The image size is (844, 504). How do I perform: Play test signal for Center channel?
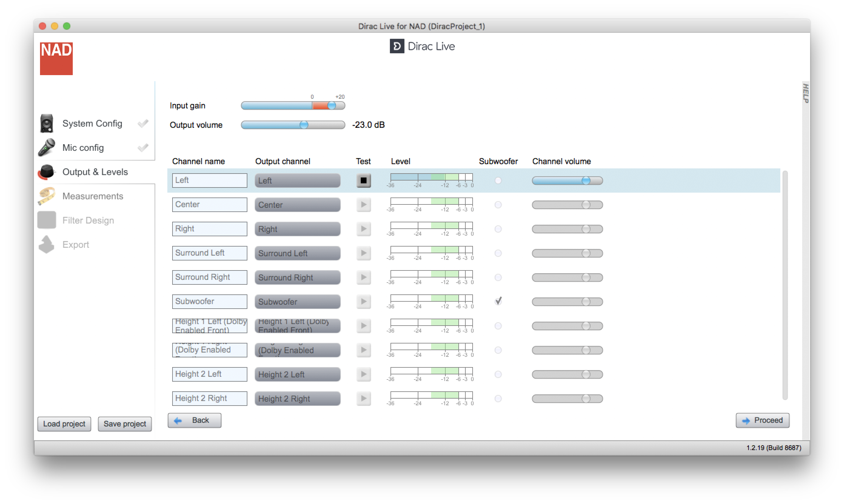[363, 204]
